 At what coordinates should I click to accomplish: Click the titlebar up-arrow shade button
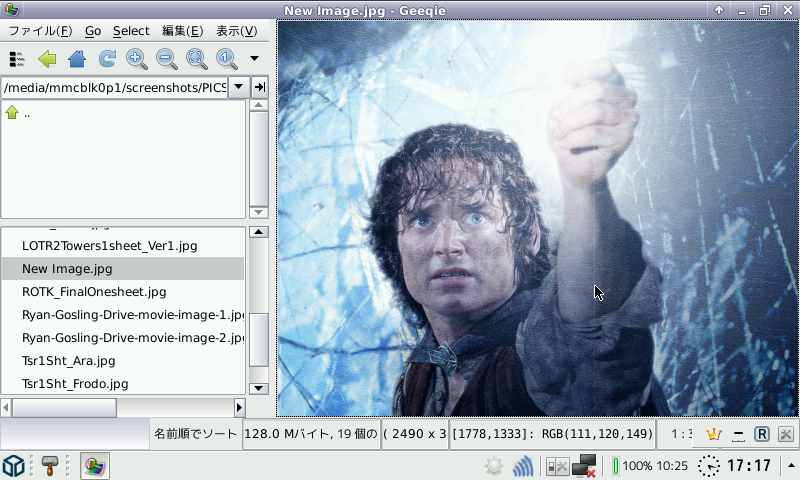[x=719, y=10]
